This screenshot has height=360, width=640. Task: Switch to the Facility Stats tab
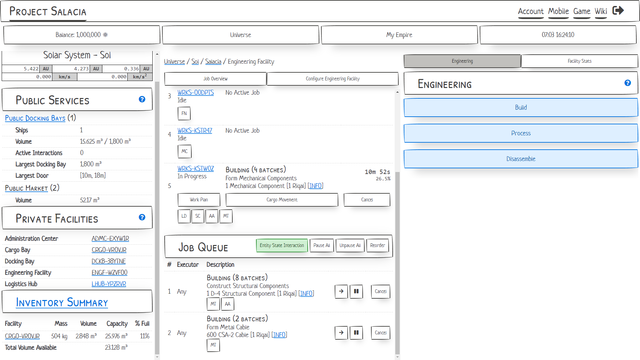point(579,61)
